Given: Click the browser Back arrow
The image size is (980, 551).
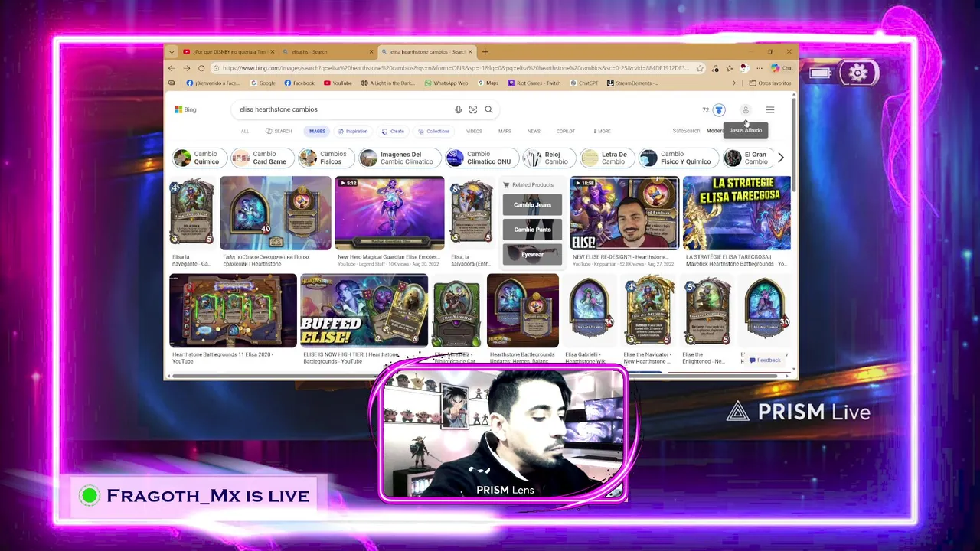Looking at the screenshot, I should point(171,68).
